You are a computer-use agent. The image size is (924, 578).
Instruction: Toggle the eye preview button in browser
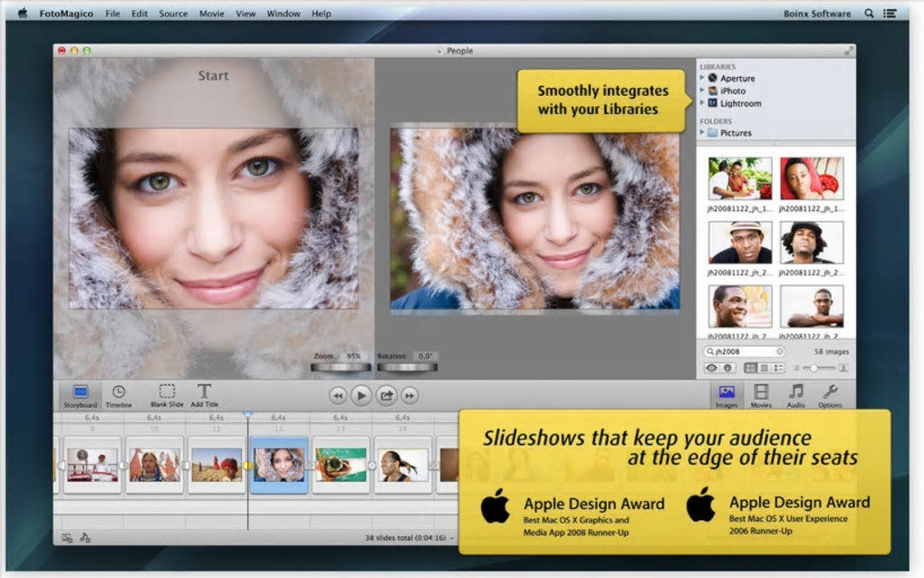(712, 368)
